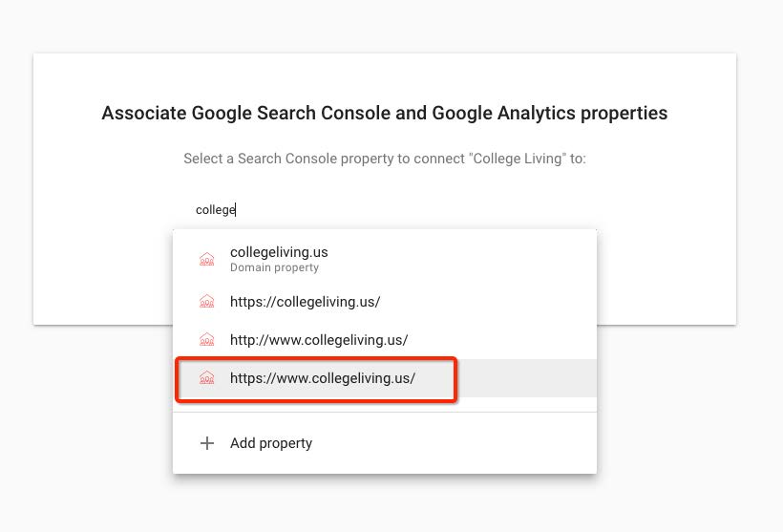Click the icon beside https://www.collegeliving.us/
The image size is (783, 532).
207,378
